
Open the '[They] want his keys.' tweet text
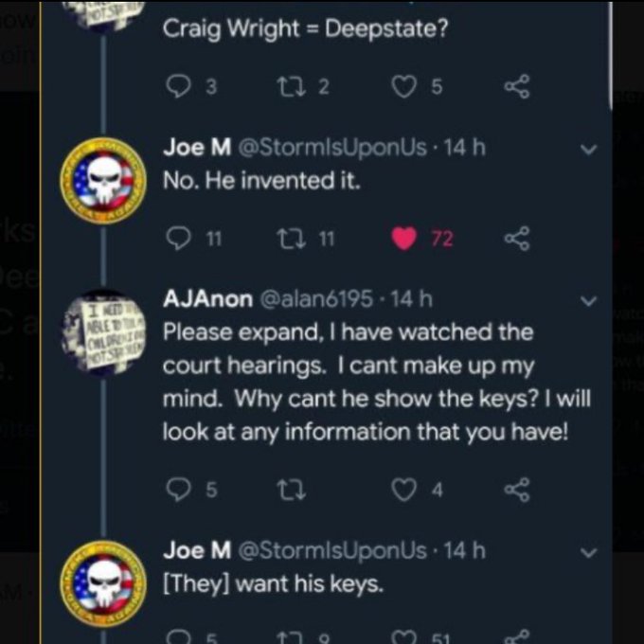[274, 583]
